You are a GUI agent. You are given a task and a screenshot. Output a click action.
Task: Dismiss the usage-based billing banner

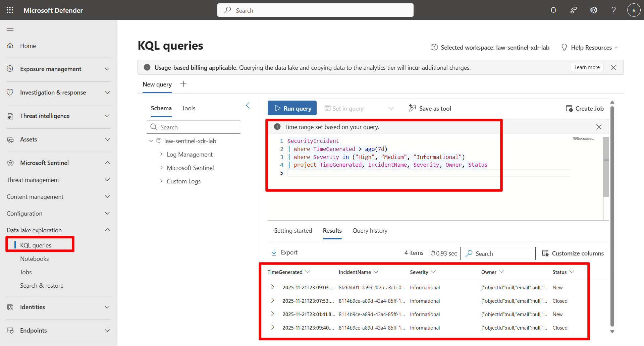point(613,67)
